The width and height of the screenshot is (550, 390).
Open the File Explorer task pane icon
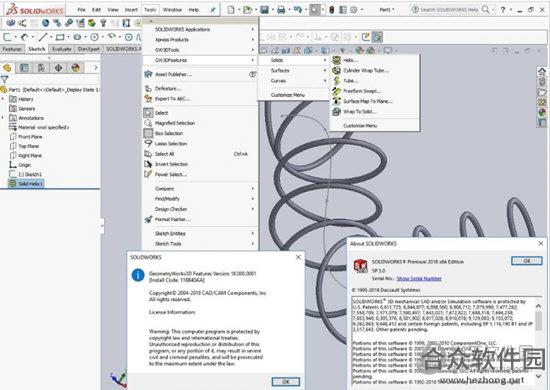tap(542, 92)
